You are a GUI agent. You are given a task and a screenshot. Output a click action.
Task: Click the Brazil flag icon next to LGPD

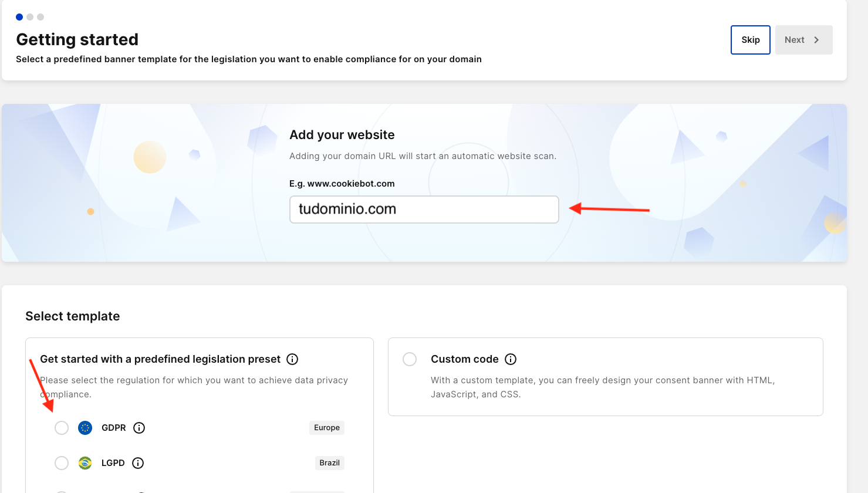(85, 462)
